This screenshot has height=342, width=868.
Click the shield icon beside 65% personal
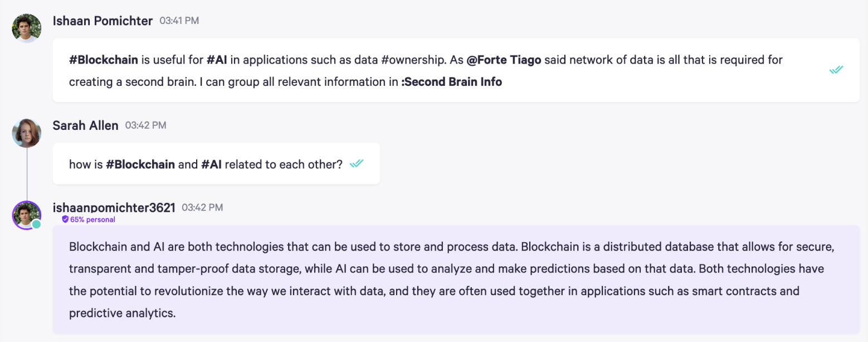[65, 219]
